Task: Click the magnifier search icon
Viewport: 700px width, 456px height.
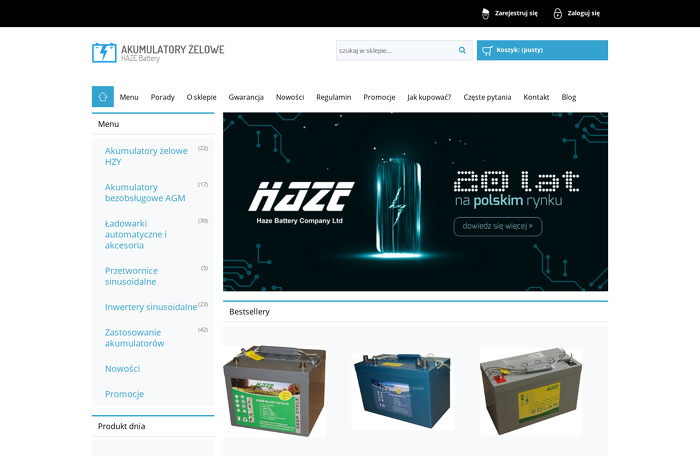Action: coord(462,50)
